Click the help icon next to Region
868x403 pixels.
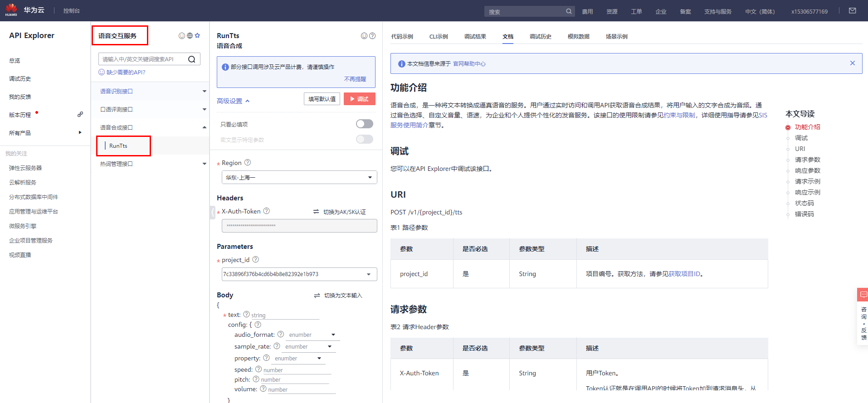point(248,162)
